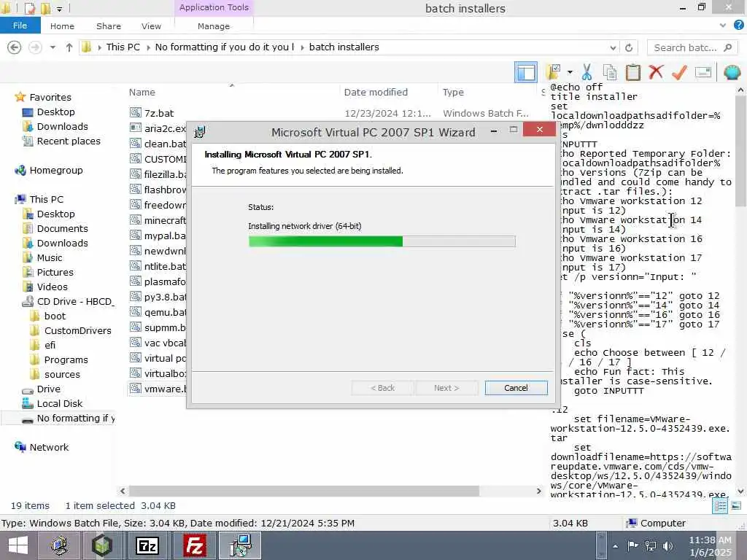
Task: Select the Application Tools contextual tab
Action: [214, 7]
